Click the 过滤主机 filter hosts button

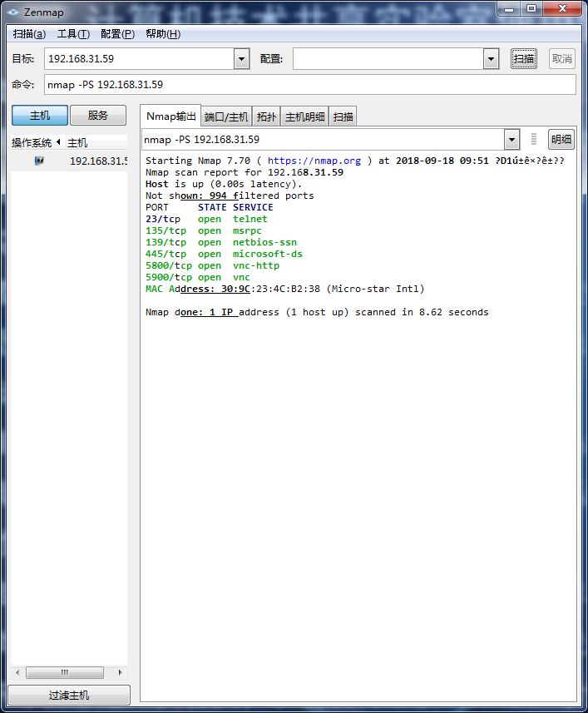click(69, 696)
